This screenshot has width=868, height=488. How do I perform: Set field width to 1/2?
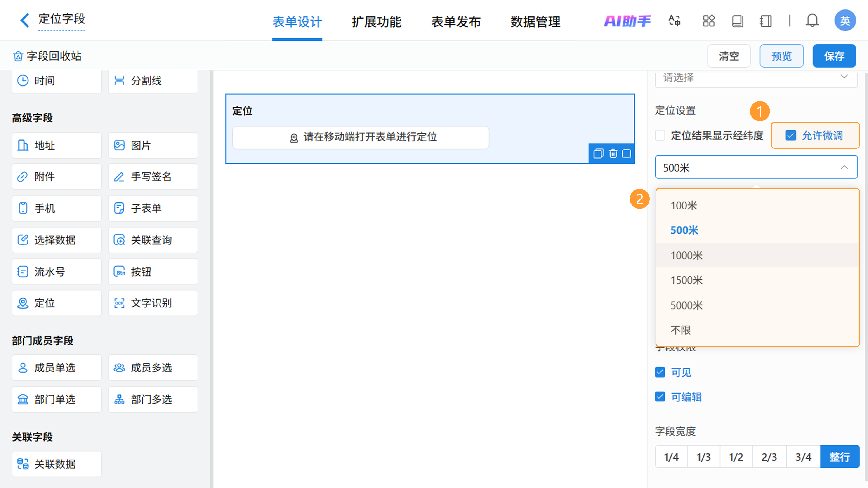point(736,457)
